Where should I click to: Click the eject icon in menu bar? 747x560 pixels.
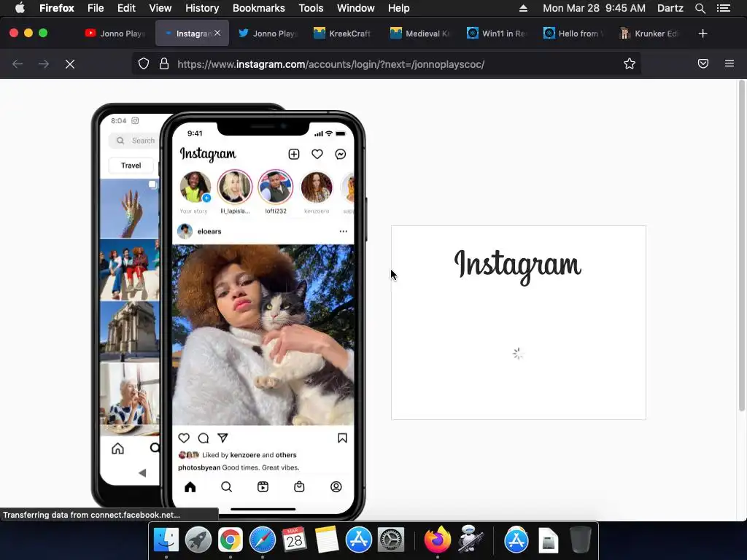[x=523, y=8]
